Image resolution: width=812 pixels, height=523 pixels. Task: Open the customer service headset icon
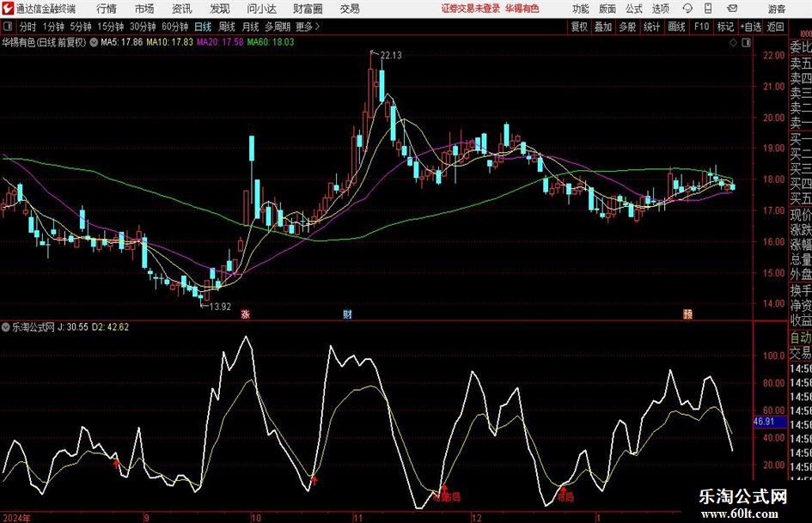(687, 9)
